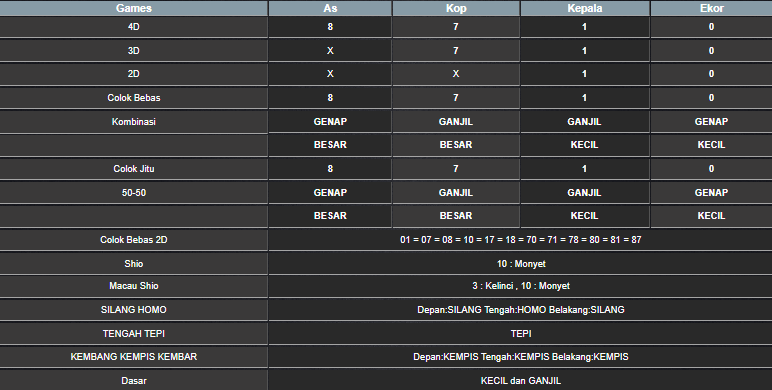Click the Kepala column header
Screen dimensions: 772x390
point(585,8)
